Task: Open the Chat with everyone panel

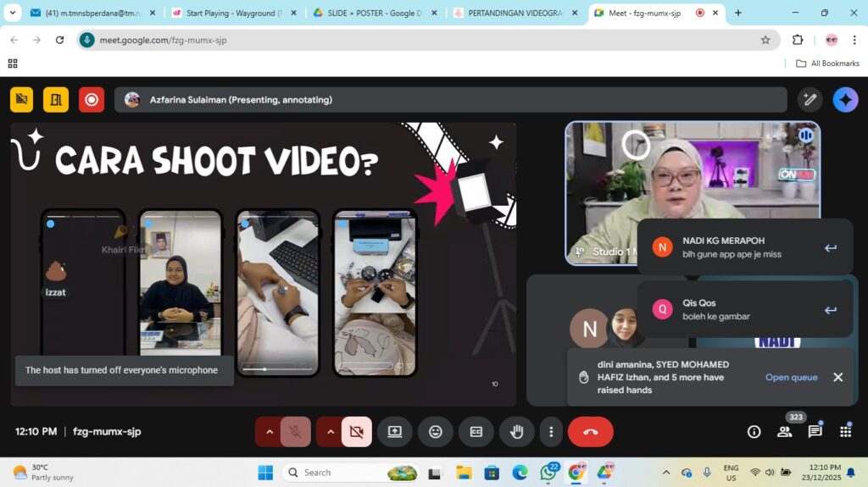Action: 815,432
